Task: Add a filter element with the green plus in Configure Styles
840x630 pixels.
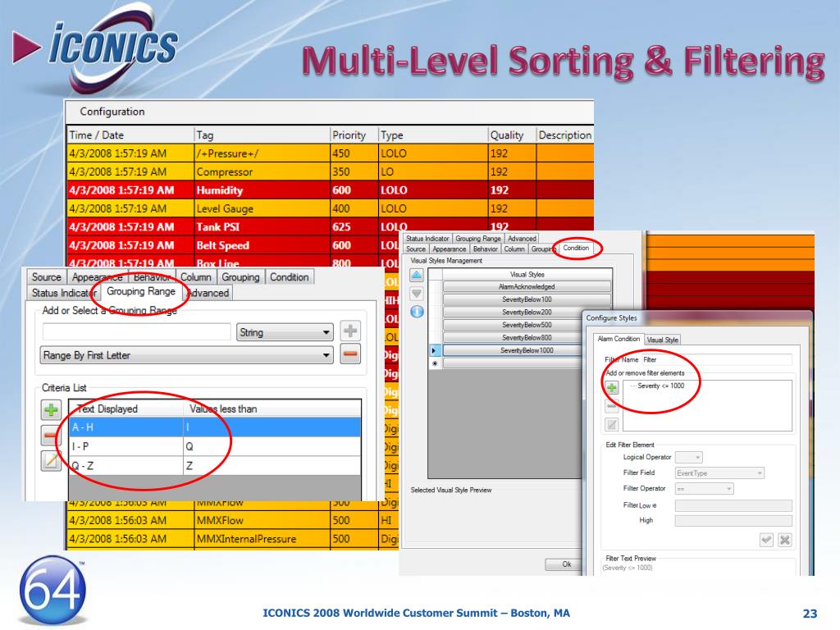Action: tap(612, 387)
